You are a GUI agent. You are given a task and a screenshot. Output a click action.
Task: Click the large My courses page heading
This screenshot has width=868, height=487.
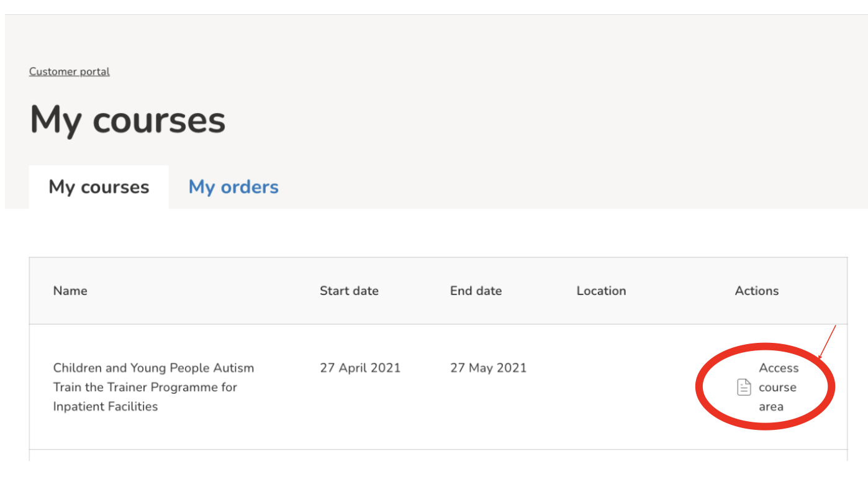point(128,120)
